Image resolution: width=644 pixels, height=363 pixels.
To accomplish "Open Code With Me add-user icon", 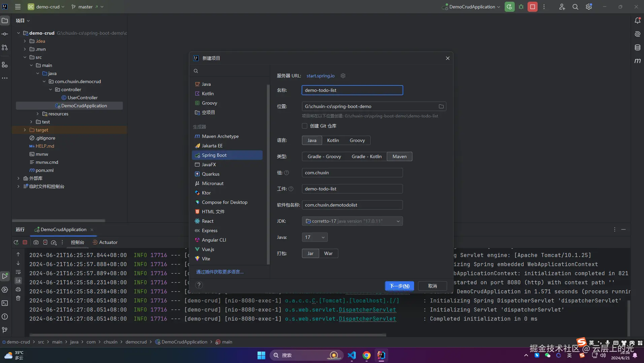I will tap(562, 7).
